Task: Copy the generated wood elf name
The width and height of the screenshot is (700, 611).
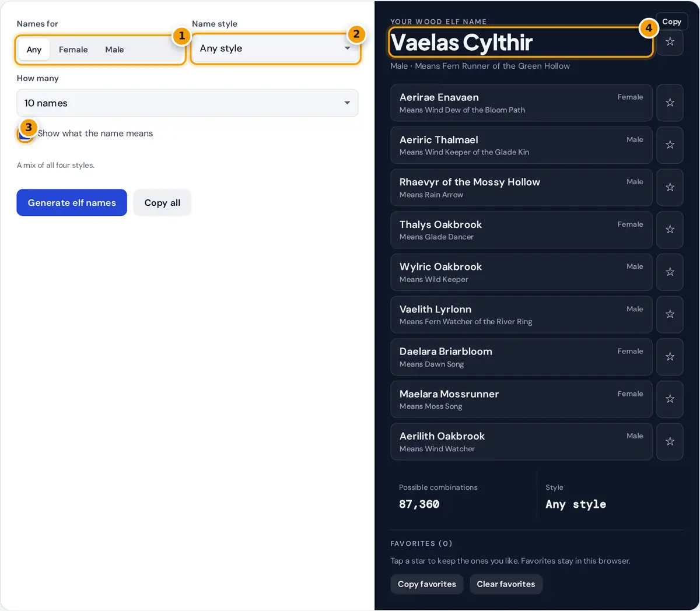Action: pos(671,22)
